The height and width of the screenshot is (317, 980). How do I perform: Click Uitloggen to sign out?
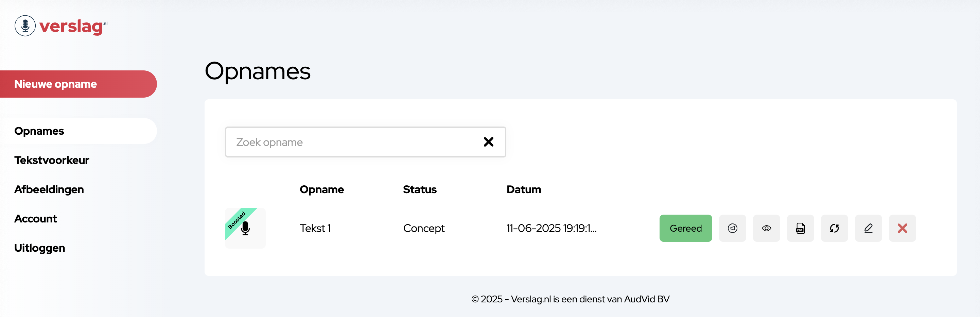point(39,248)
